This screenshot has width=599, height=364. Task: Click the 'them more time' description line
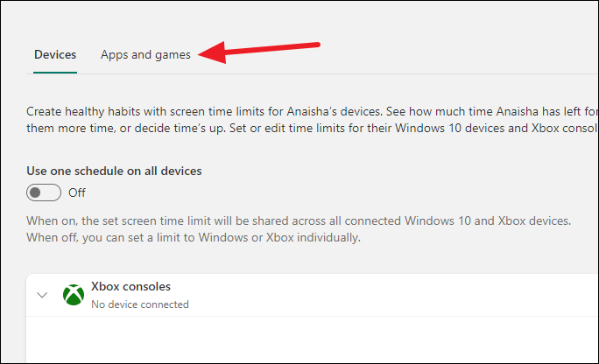click(312, 128)
